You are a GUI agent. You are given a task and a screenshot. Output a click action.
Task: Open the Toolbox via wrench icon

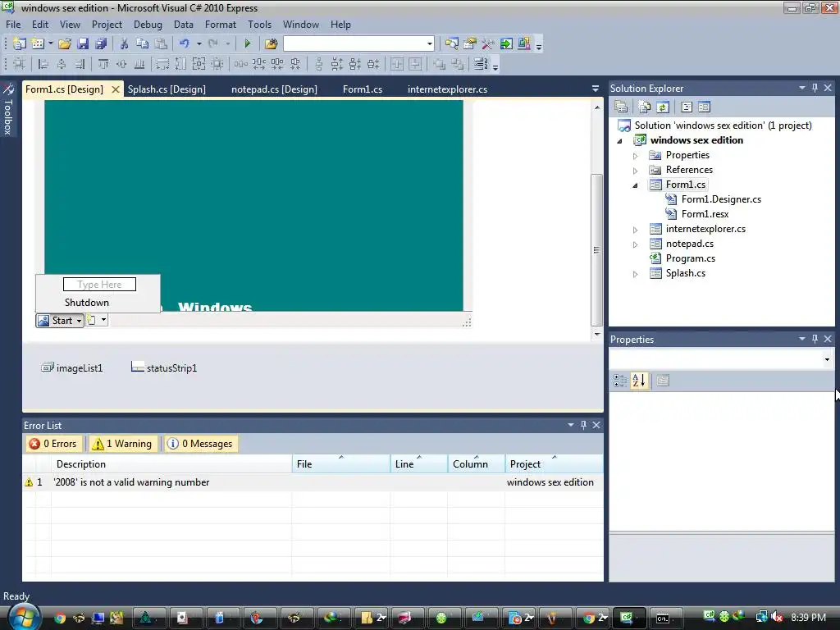(487, 44)
